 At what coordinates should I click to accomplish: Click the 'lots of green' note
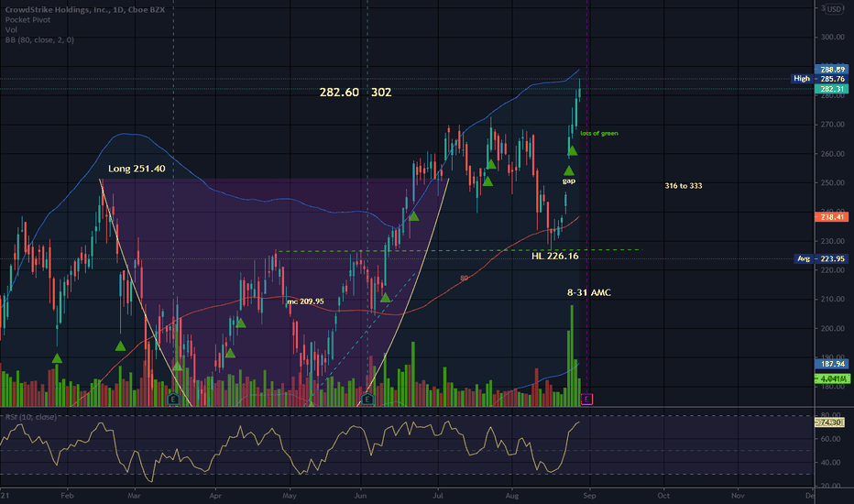(x=599, y=133)
